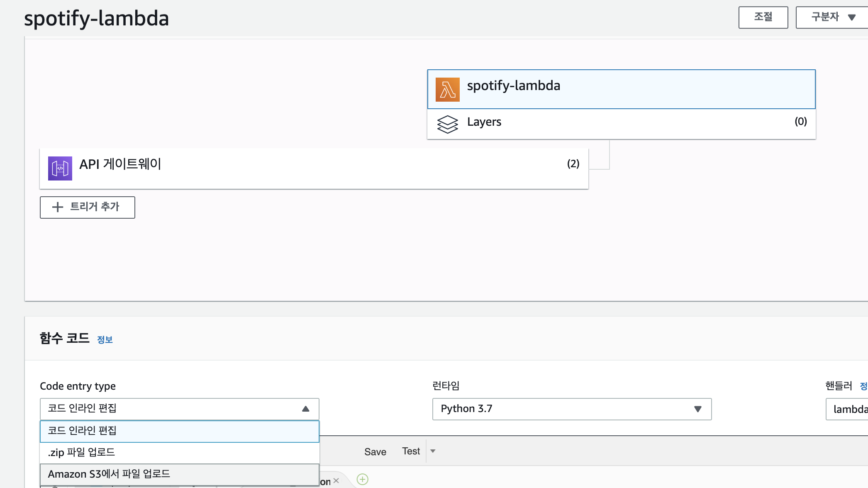This screenshot has height=488, width=868.
Task: Close the editor file tab
Action: coord(336,481)
